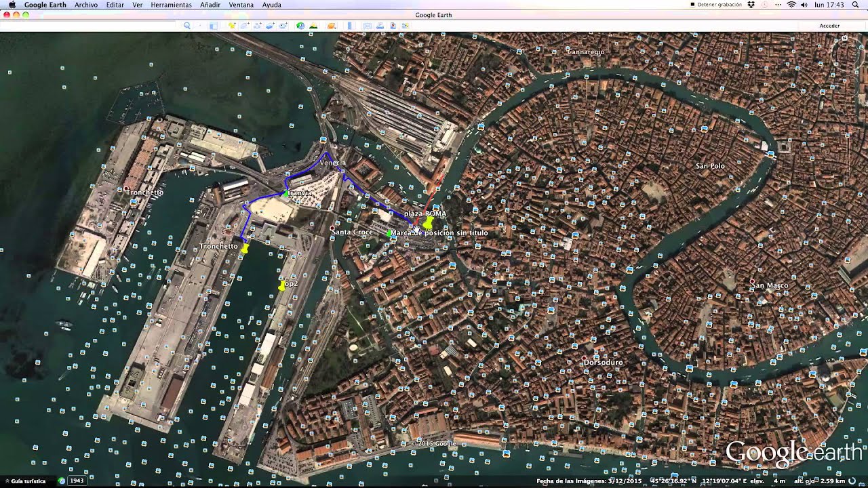868x488 pixels.
Task: Open the Añadir menu
Action: coord(210,5)
